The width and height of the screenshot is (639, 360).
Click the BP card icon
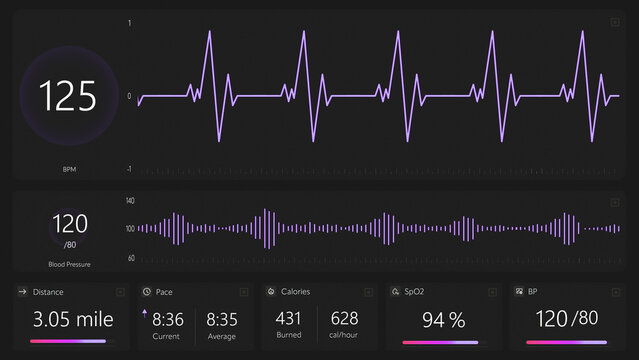(x=519, y=292)
